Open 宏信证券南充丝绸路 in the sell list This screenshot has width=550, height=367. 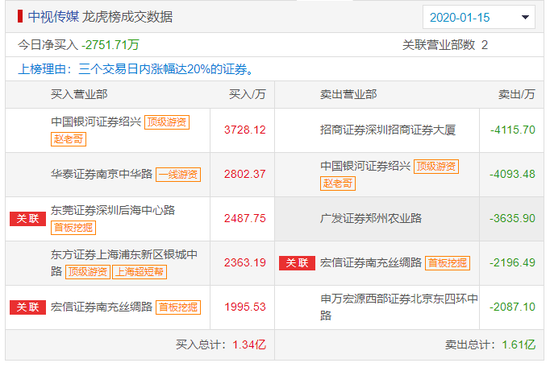click(x=371, y=262)
